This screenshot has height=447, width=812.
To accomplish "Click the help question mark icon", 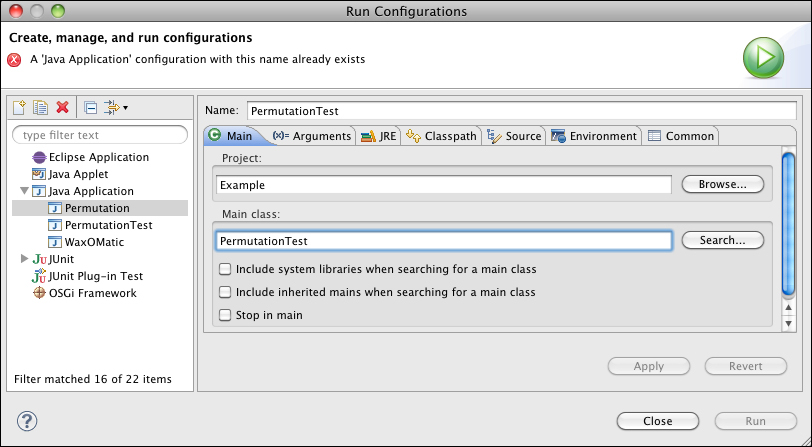I will 27,421.
